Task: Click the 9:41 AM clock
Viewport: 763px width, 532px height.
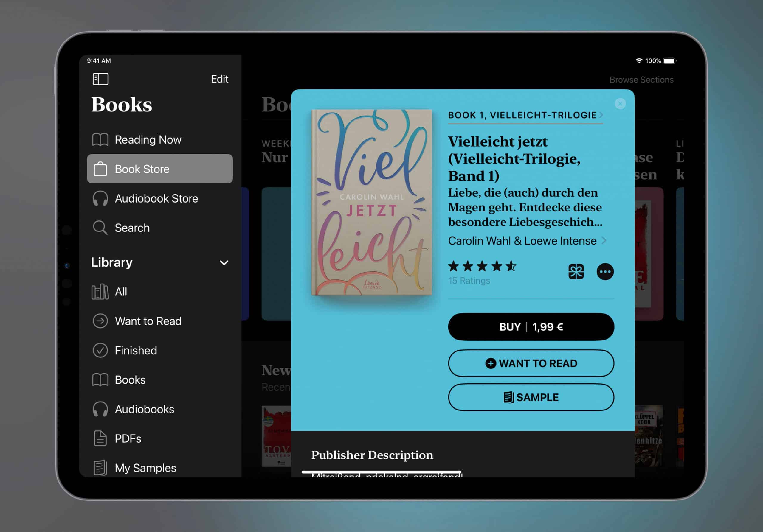Action: 99,61
